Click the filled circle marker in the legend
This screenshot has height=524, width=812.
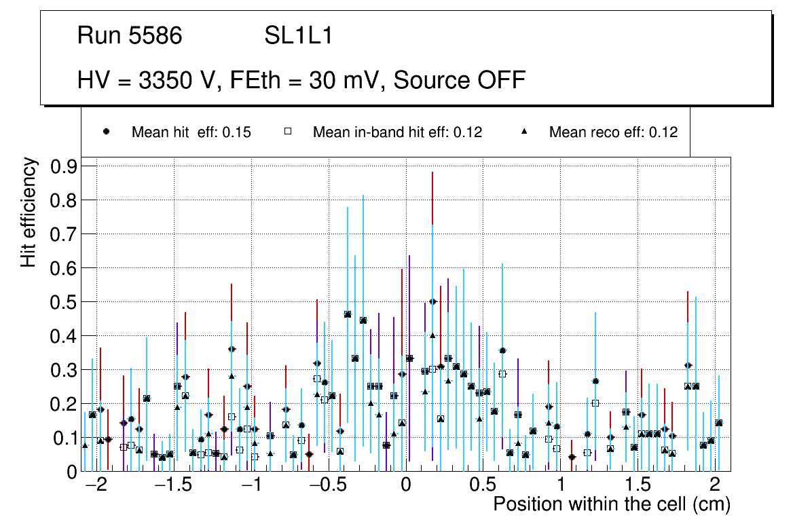coord(106,132)
